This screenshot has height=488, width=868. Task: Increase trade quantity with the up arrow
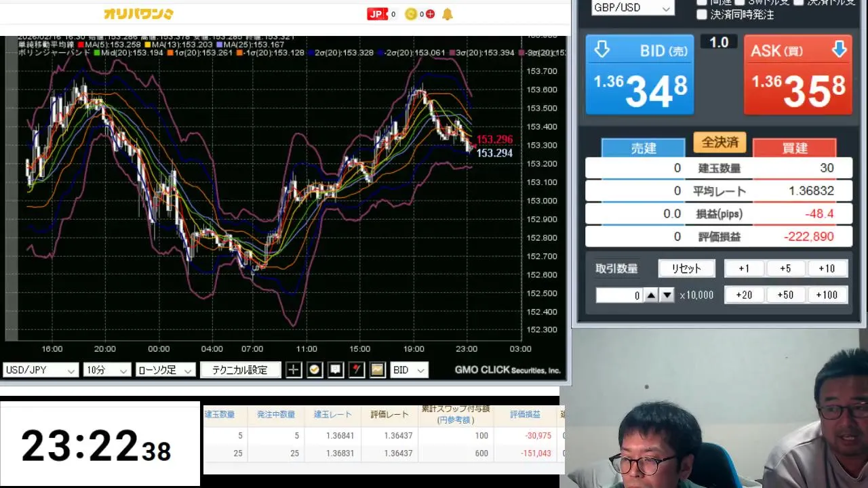pos(651,295)
